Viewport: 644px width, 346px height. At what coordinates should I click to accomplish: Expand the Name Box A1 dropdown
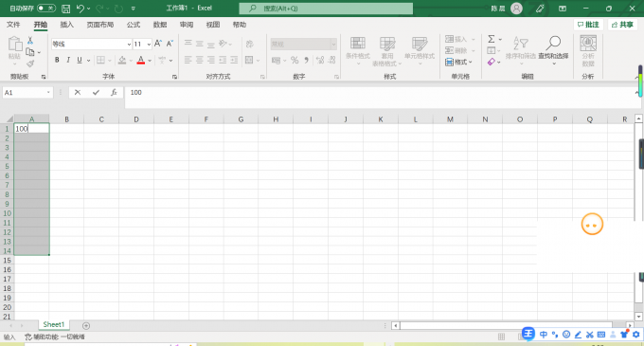coord(48,93)
